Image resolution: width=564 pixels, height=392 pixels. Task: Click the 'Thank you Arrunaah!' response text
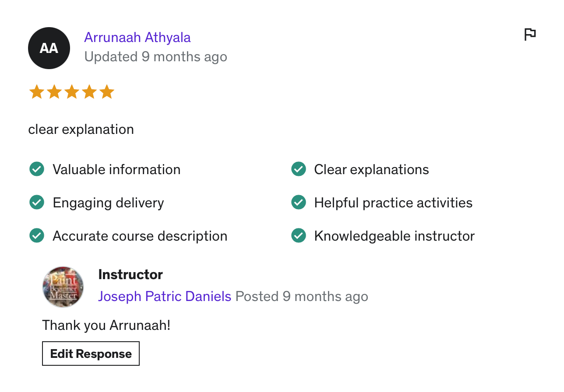click(106, 325)
